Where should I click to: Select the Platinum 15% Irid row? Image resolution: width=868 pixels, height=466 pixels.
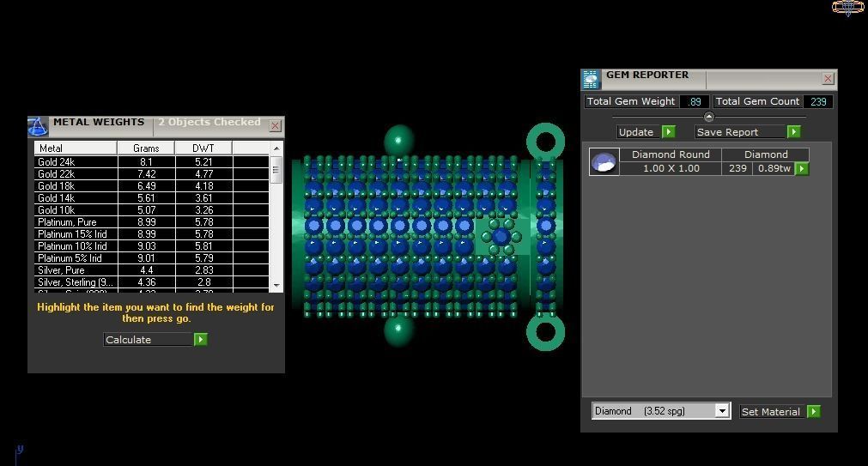[152, 234]
